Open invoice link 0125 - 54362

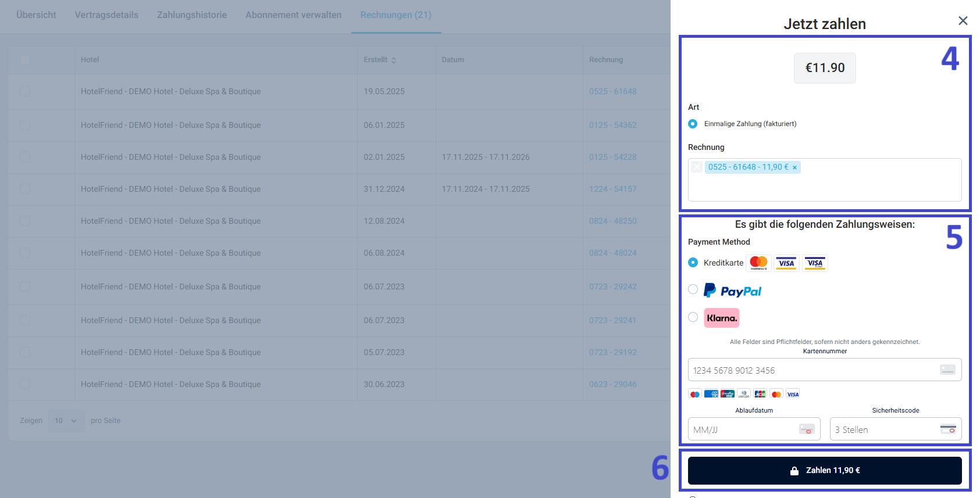tap(613, 125)
